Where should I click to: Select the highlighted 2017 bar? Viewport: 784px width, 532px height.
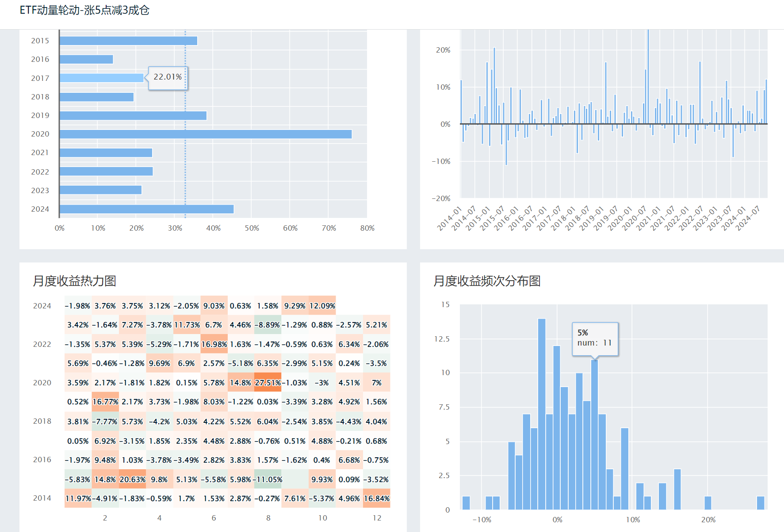click(101, 78)
